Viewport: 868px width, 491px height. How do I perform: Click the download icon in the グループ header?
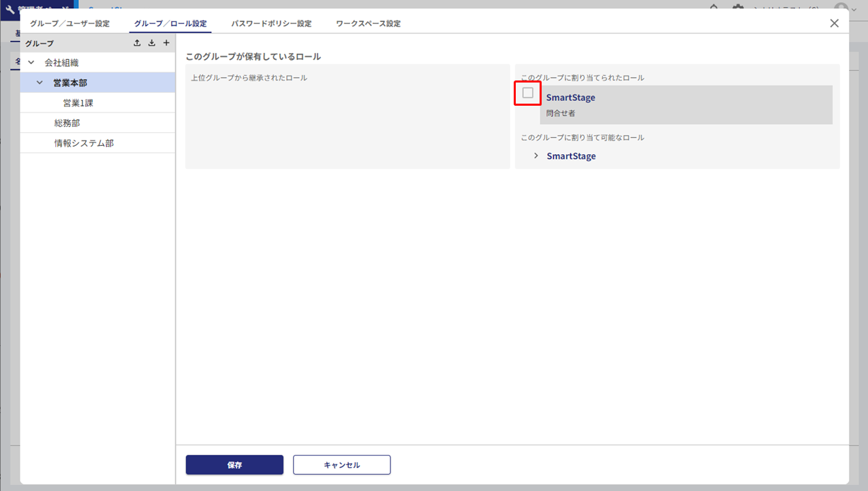pos(151,43)
